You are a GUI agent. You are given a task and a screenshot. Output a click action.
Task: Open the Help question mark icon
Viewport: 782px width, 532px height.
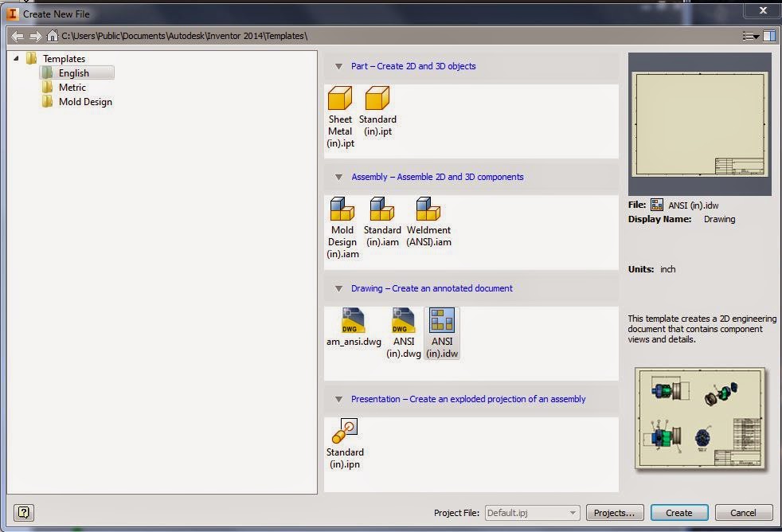[23, 512]
